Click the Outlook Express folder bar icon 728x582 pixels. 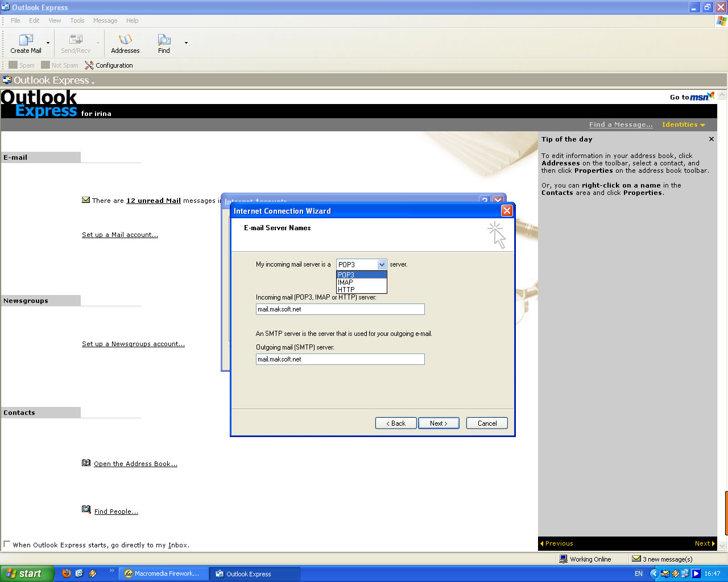point(7,80)
